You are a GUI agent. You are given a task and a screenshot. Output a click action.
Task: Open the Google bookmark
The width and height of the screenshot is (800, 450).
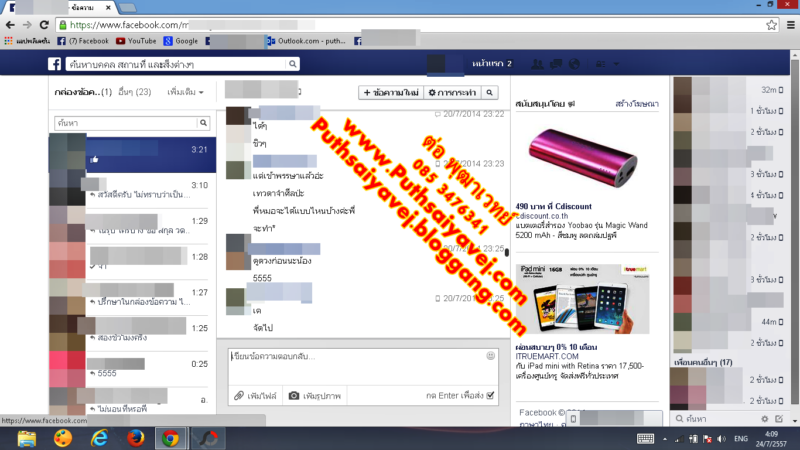point(181,41)
